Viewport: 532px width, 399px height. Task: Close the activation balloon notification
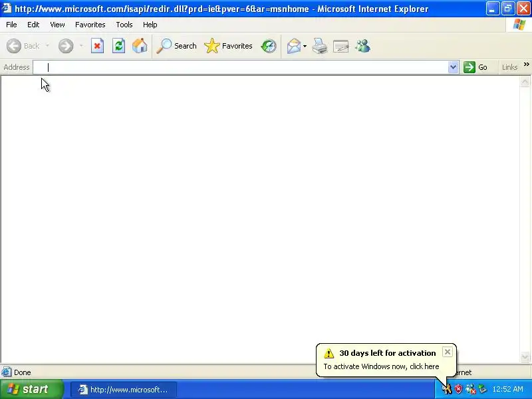tap(448, 352)
